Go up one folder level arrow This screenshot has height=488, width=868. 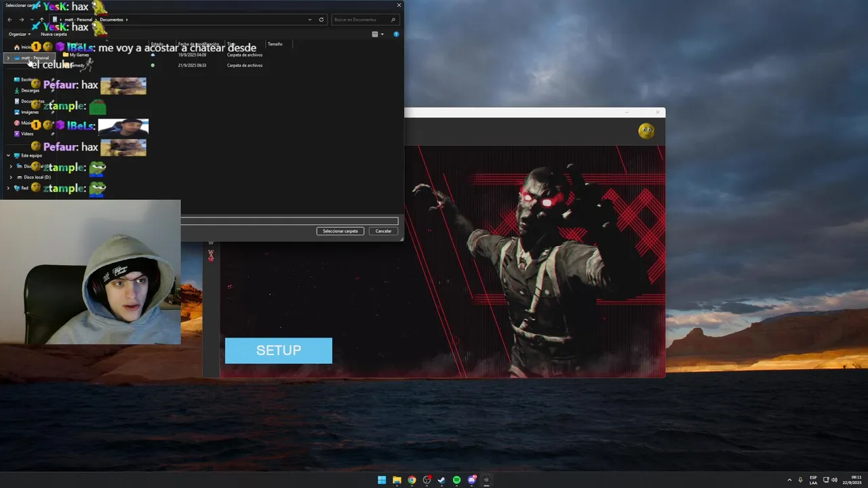coord(41,20)
